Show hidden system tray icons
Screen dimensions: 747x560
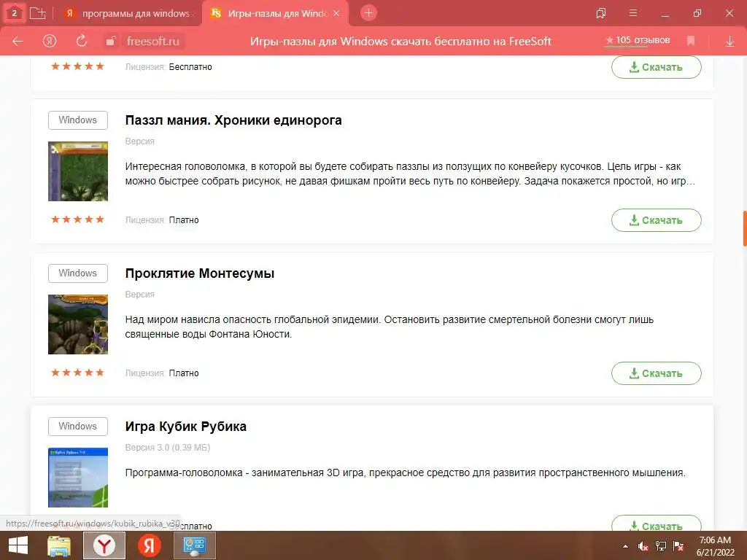(x=625, y=546)
